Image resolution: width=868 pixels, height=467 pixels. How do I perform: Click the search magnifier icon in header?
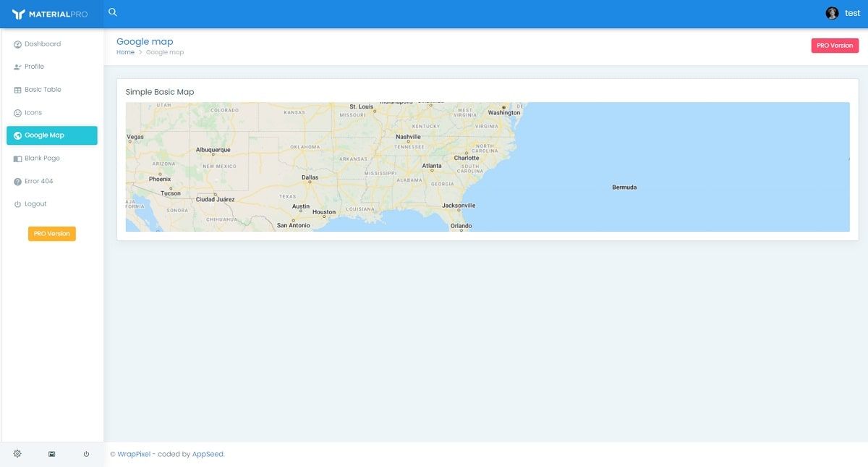click(112, 12)
